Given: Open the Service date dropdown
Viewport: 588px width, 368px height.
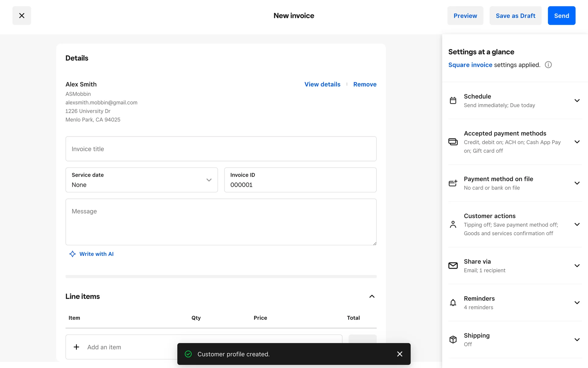Looking at the screenshot, I should 141,180.
